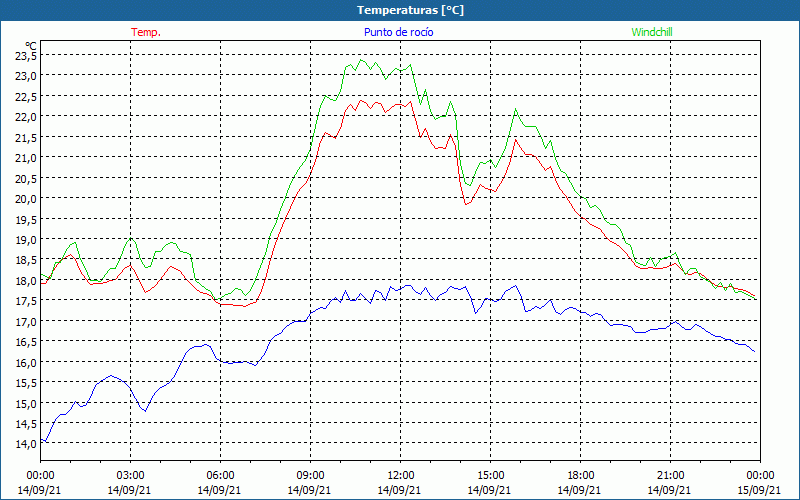Click the 22,5 y-axis value
This screenshot has height=500, width=800.
coord(26,96)
